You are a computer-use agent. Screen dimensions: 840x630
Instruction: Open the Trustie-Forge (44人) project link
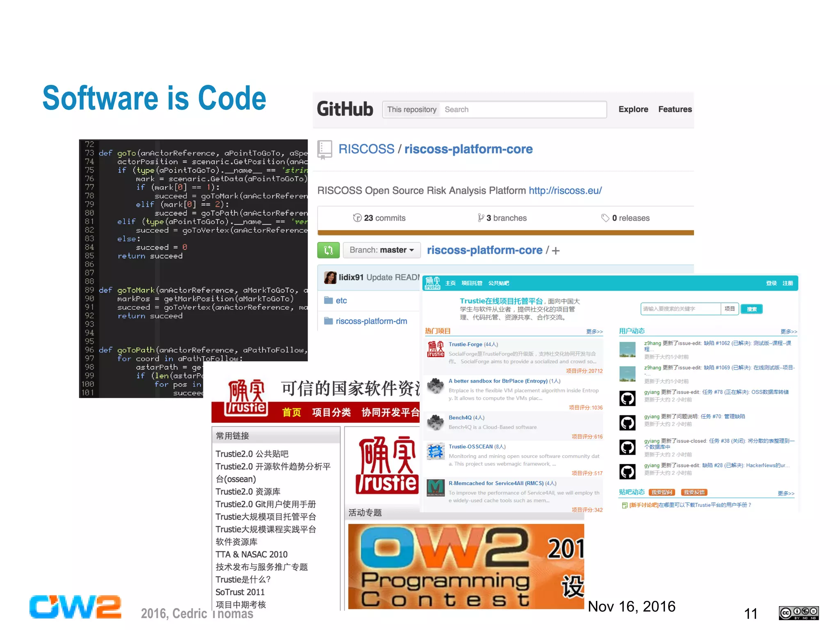coord(473,344)
